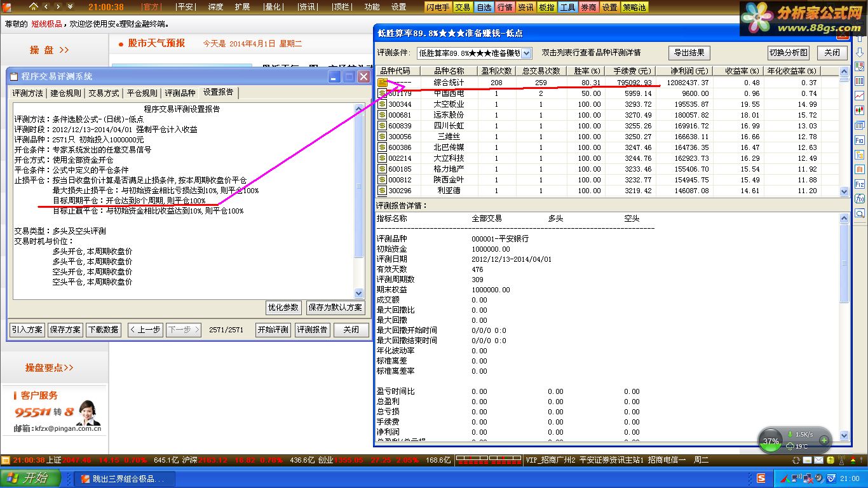Open the 闪电手 toolbar tab

[438, 7]
